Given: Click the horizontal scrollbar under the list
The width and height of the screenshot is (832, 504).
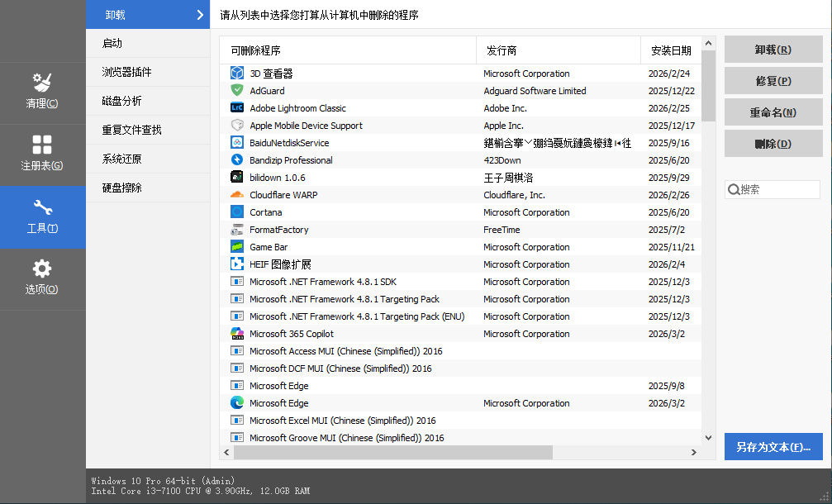Looking at the screenshot, I should click(x=392, y=453).
